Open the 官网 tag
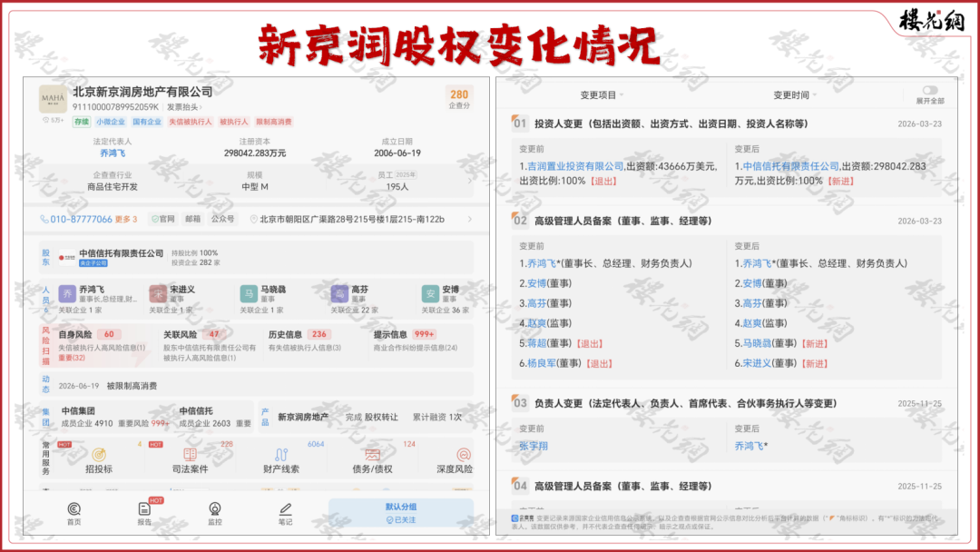980x552 pixels. (163, 220)
